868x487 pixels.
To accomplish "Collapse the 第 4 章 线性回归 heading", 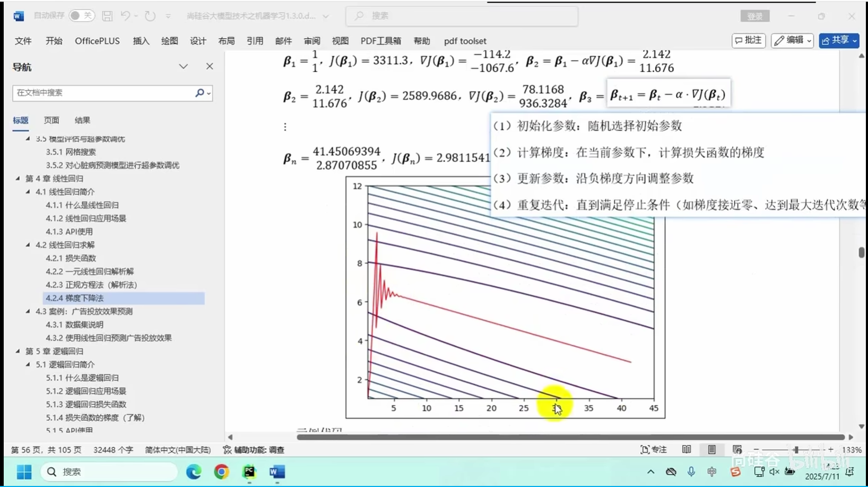I will click(18, 178).
